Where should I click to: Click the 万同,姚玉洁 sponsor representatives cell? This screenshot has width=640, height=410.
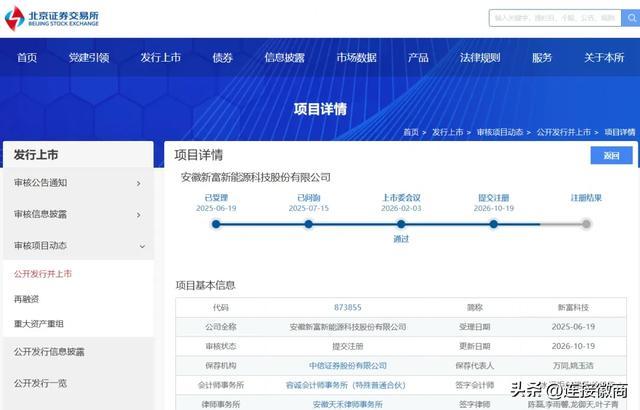573,366
